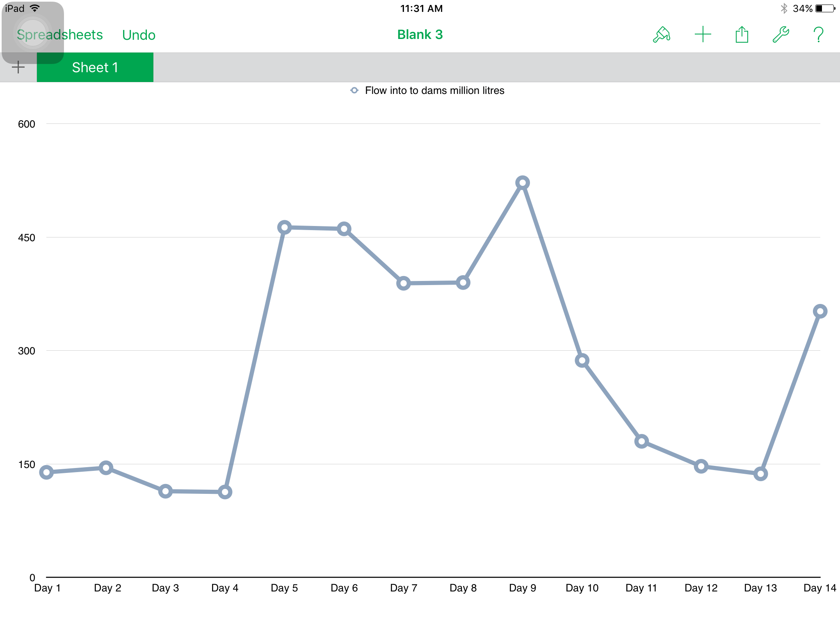This screenshot has height=630, width=840.
Task: Select the chart legend text label
Action: point(434,90)
